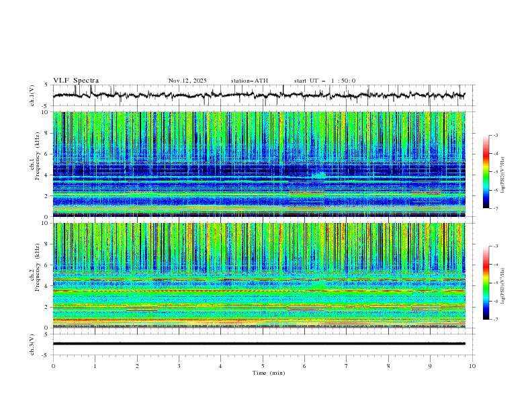Click the ch.1 voltage waveform trace
This screenshot has height=411, width=532.
259,95
